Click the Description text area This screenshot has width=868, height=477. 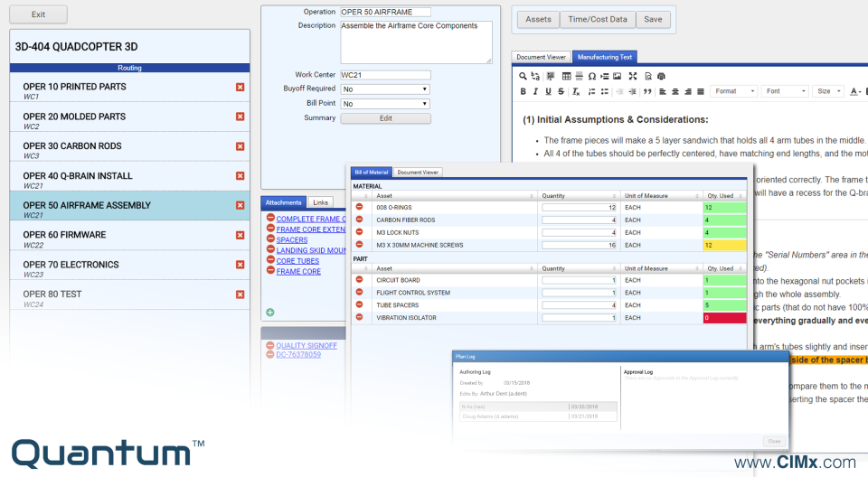point(416,42)
